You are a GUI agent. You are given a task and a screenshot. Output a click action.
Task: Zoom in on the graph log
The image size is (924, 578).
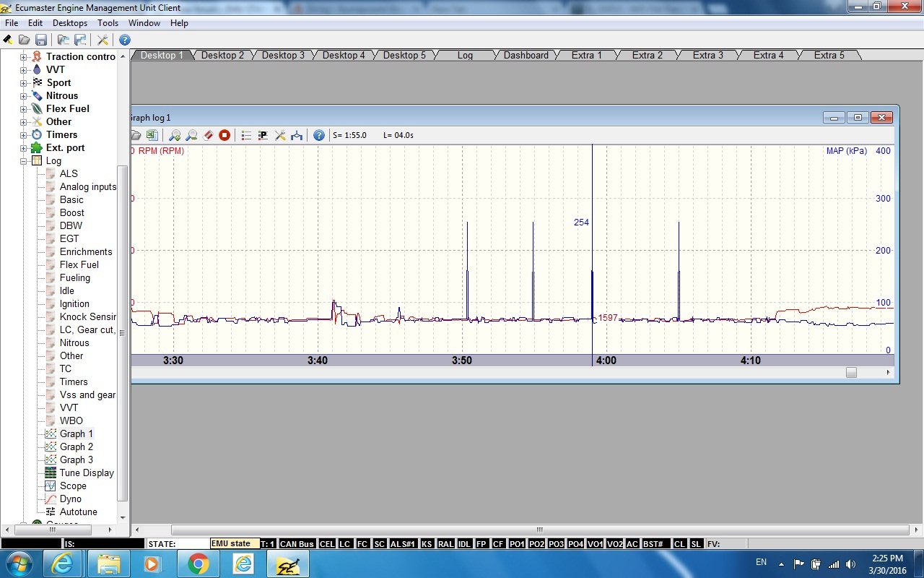coord(175,135)
